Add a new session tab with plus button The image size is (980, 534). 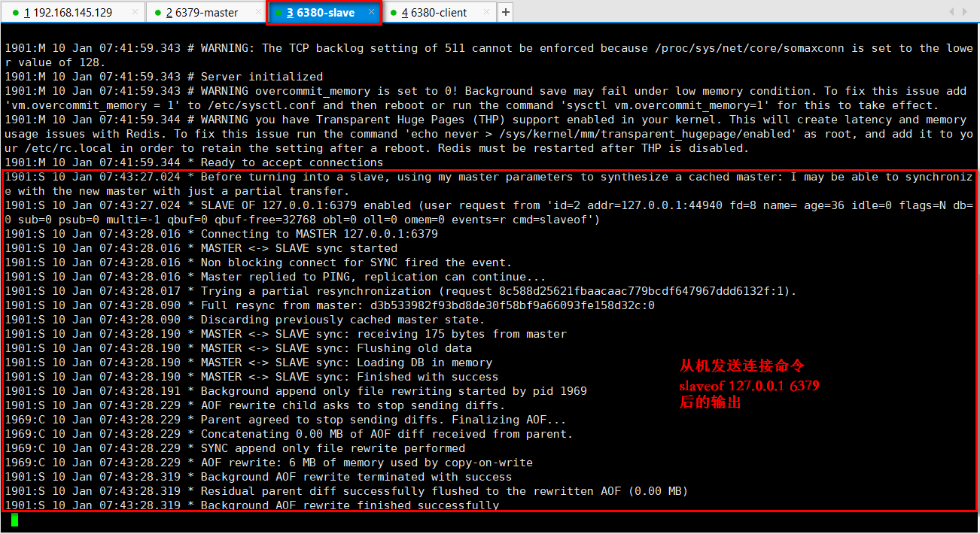click(x=506, y=13)
